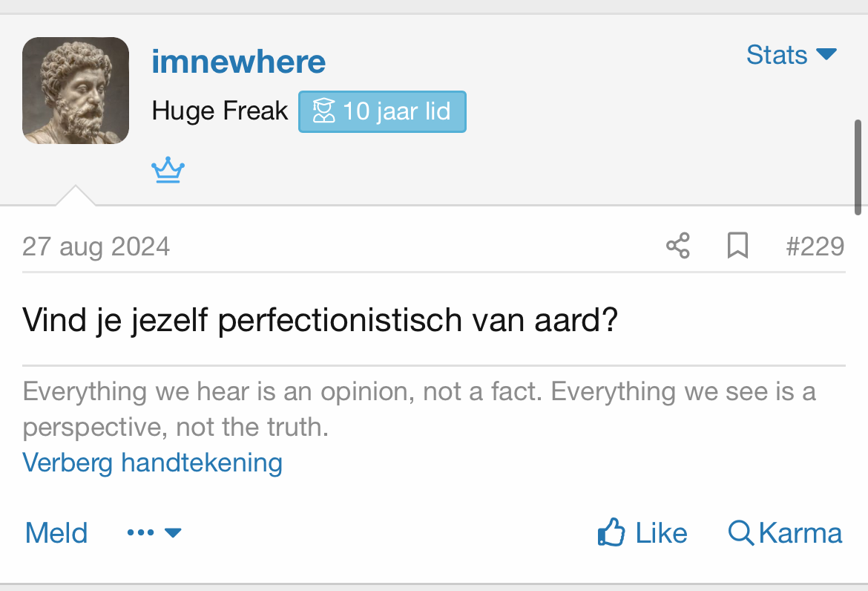Viewport: 868px width, 591px height.
Task: Expand the Stats dropdown
Action: pos(791,54)
